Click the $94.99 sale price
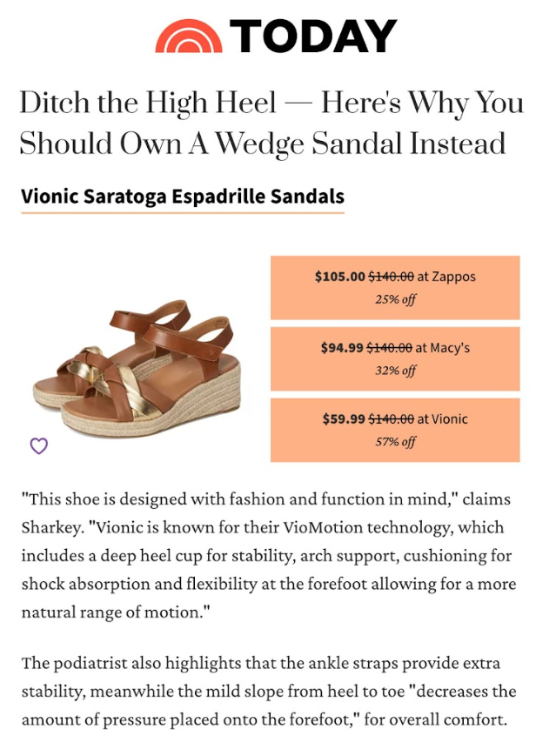This screenshot has width=556, height=756. pos(342,348)
